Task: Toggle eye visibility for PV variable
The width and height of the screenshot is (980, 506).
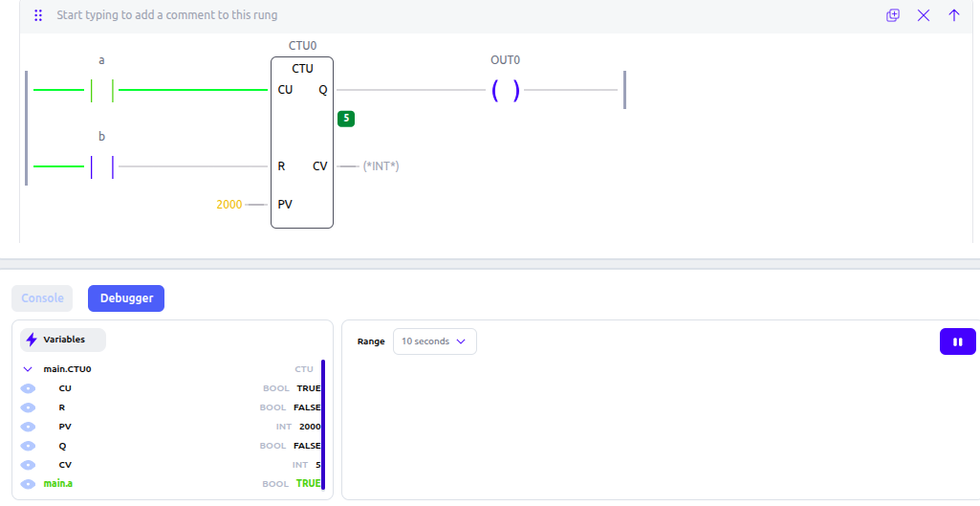Action: [x=28, y=427]
